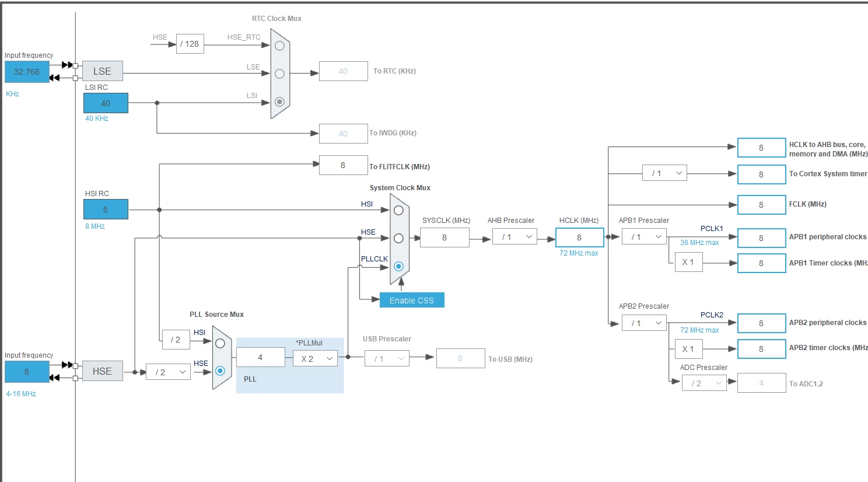Open the PLLMul X 2 dropdown
868x482 pixels.
(315, 358)
